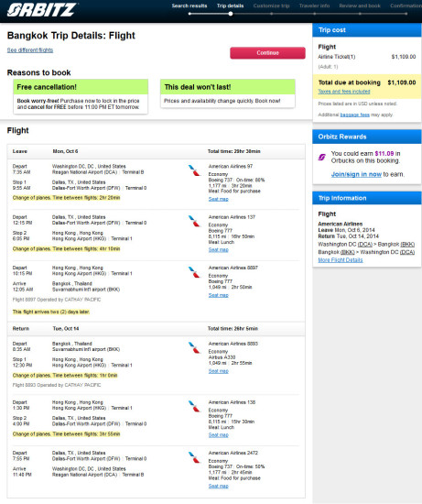Click the This deal won't last! banner
The width and height of the screenshot is (422, 504).
tap(228, 87)
